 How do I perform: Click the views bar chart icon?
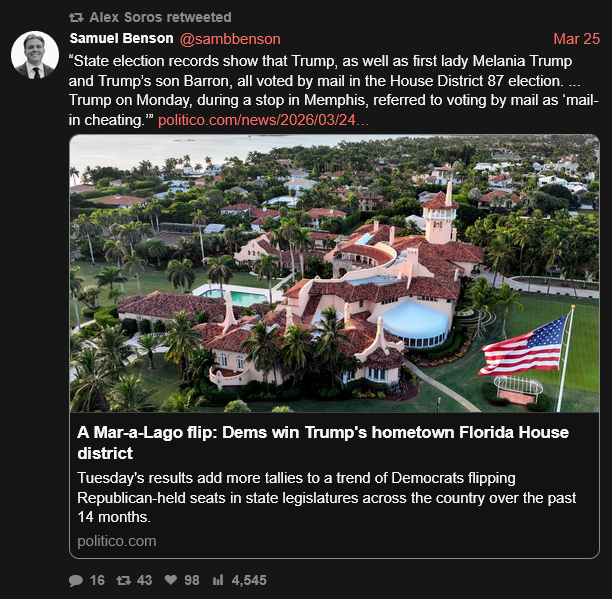point(218,580)
